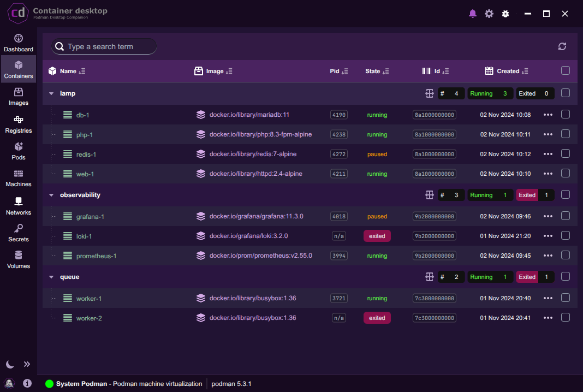Select the loki-1 row checkbox
The width and height of the screenshot is (583, 392).
[x=566, y=235]
